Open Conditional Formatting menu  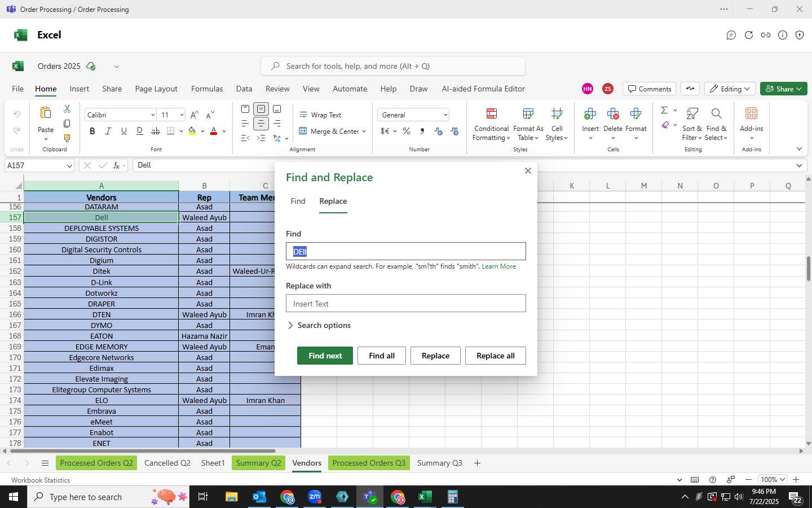[491, 124]
